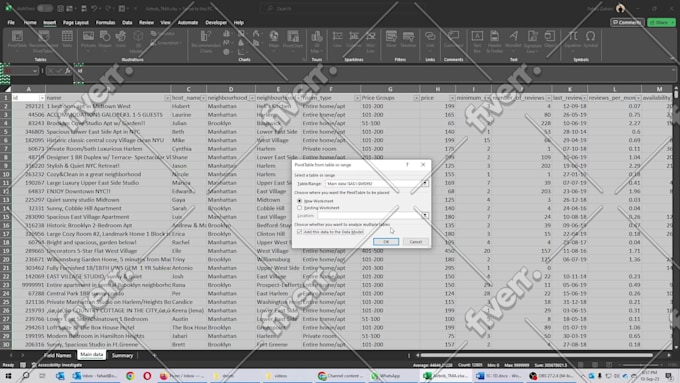Click the Location input field

pos(369,215)
